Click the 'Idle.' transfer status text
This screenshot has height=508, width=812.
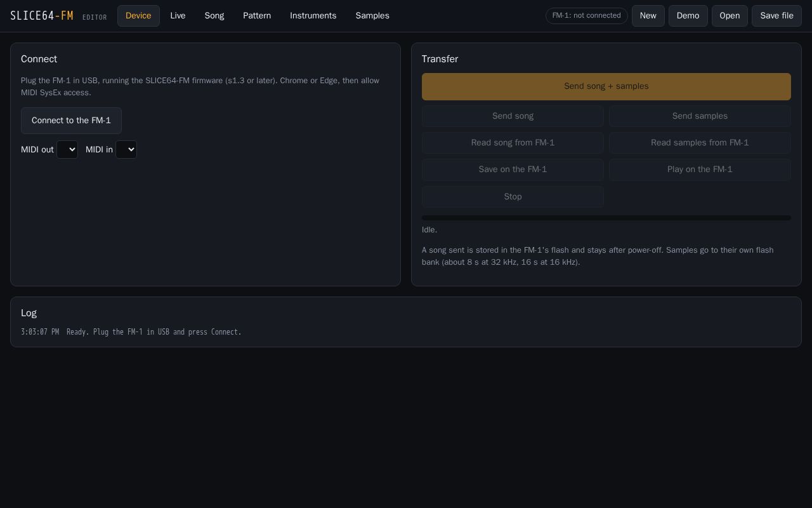point(429,230)
